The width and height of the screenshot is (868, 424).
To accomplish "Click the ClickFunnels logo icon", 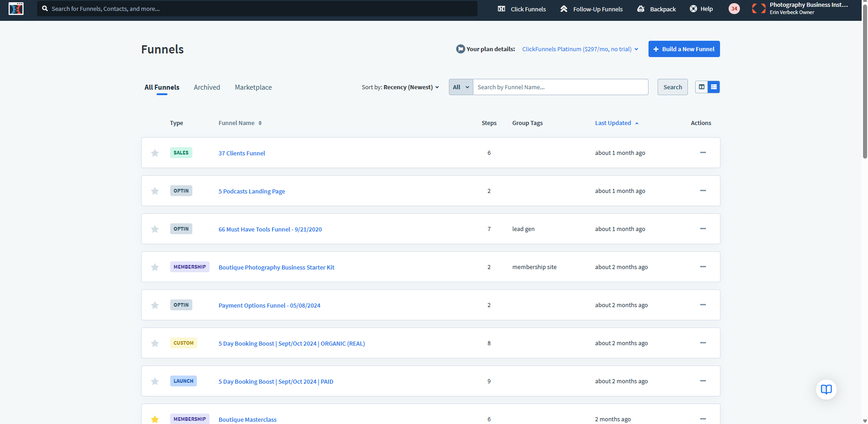I will 16,9.
